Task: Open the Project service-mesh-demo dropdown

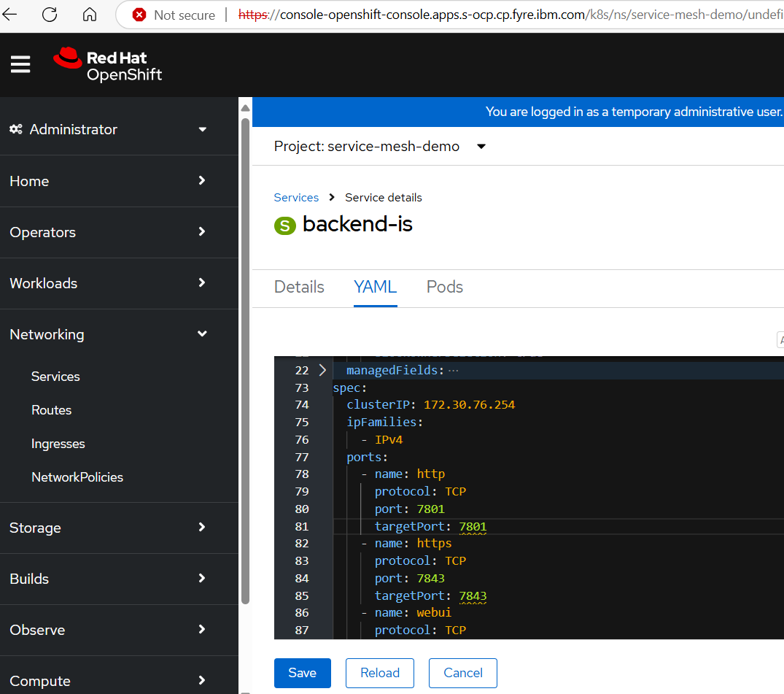Action: point(380,146)
